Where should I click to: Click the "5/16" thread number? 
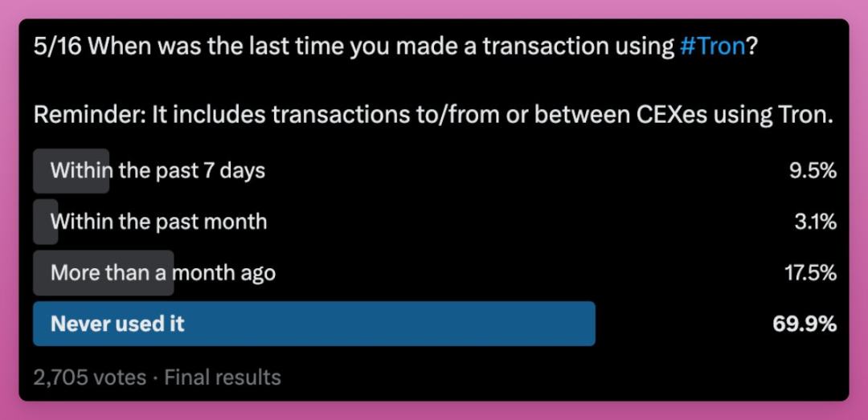56,47
